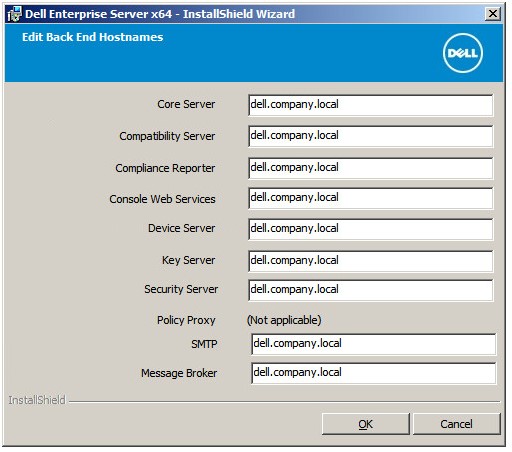This screenshot has width=512, height=452.
Task: Click the installer icon in the title bar
Action: [14, 14]
